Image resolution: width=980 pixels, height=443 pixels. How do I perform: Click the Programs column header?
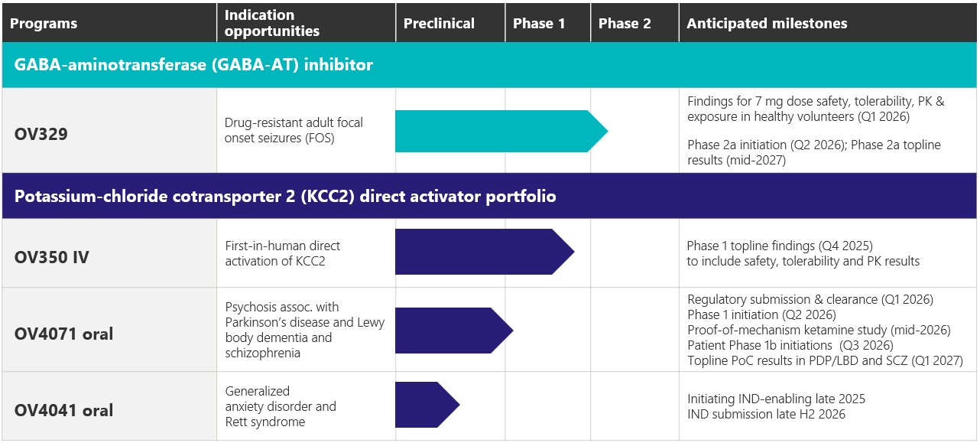click(x=44, y=23)
